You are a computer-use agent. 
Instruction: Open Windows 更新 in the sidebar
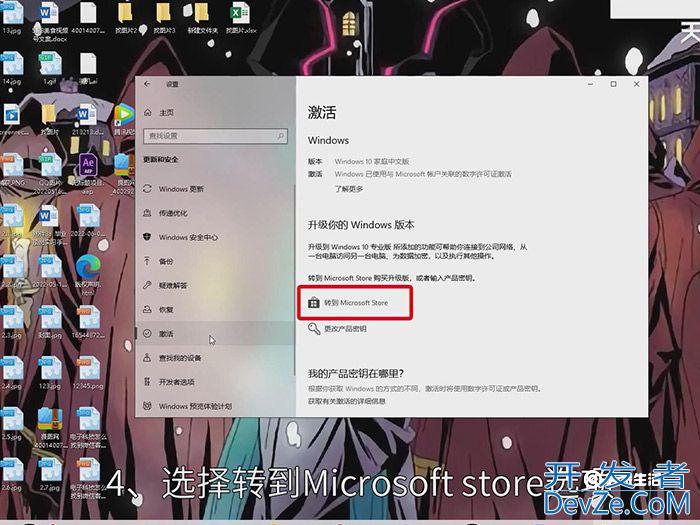[215, 189]
